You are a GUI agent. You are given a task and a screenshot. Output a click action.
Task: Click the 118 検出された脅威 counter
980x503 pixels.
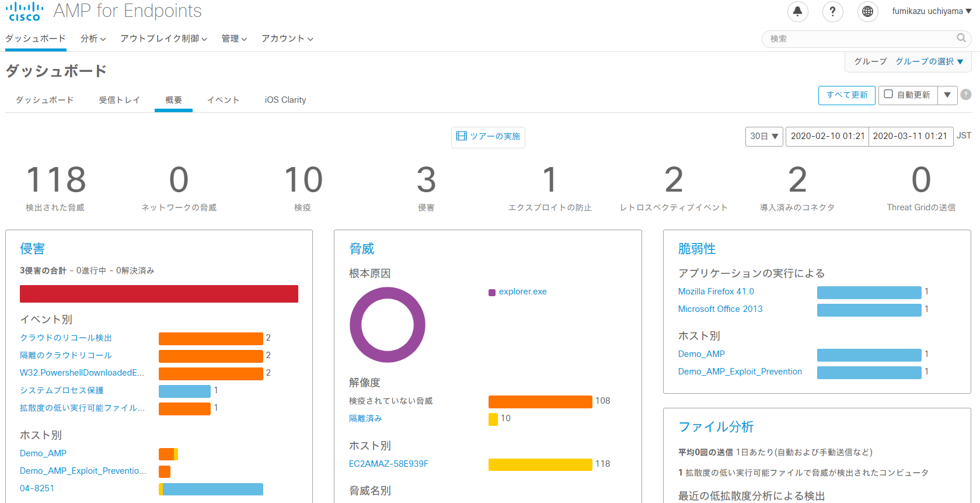pyautogui.click(x=55, y=187)
